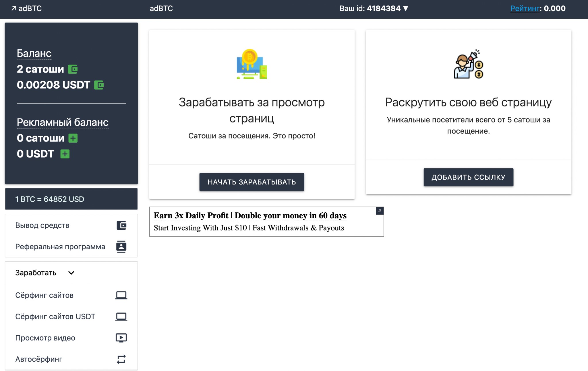The height and width of the screenshot is (371, 588).
Task: Click the ДОБАВИТЬ ССЫЛКУ button
Action: pyautogui.click(x=468, y=177)
